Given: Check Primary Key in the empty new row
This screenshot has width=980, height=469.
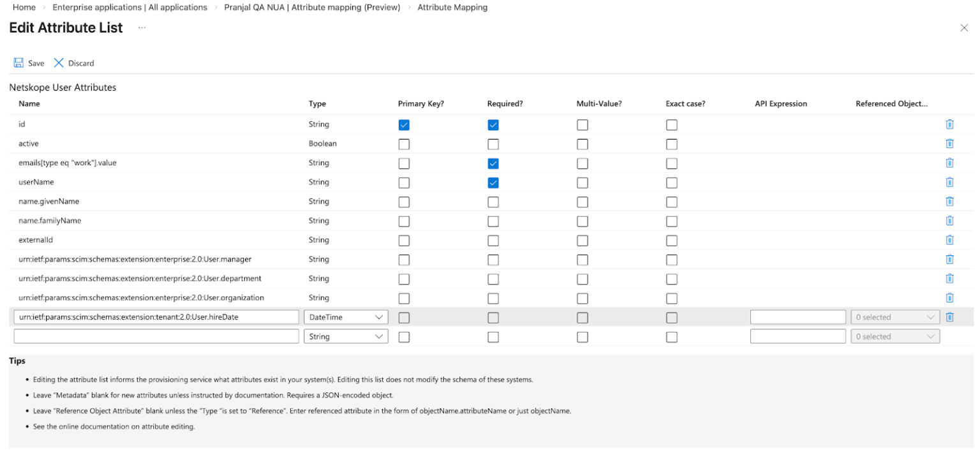Looking at the screenshot, I should (x=404, y=337).
